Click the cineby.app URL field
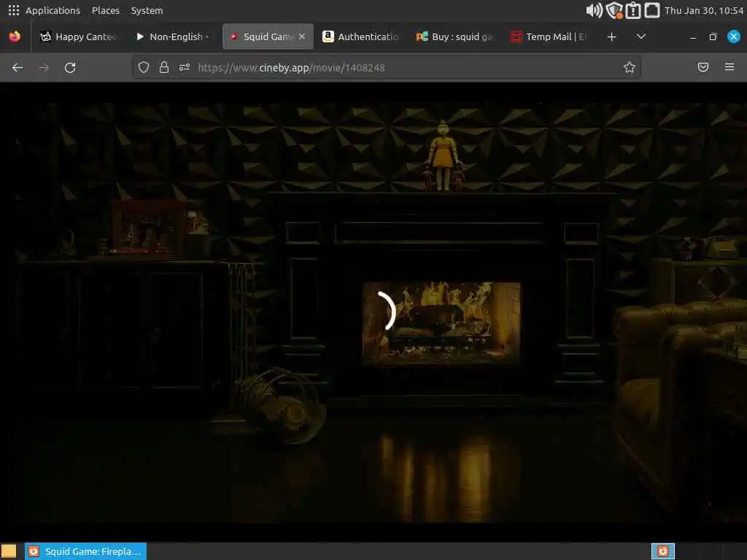The width and height of the screenshot is (747, 560). pyautogui.click(x=386, y=68)
